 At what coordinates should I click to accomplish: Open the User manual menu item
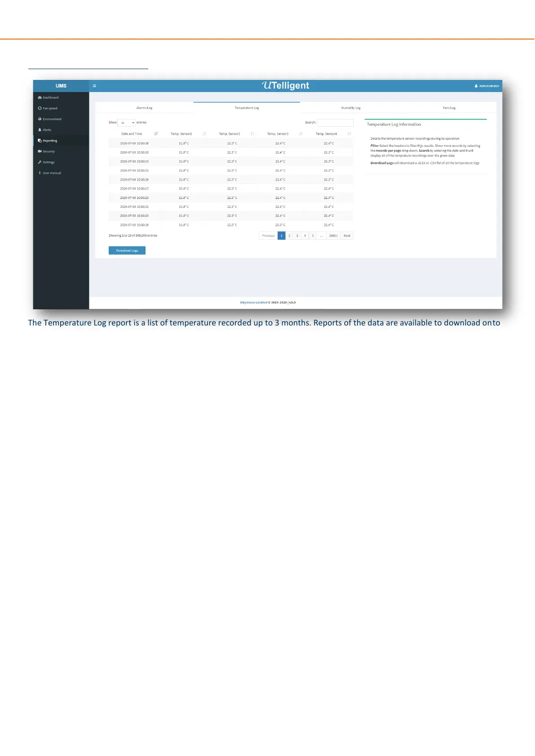(61, 173)
